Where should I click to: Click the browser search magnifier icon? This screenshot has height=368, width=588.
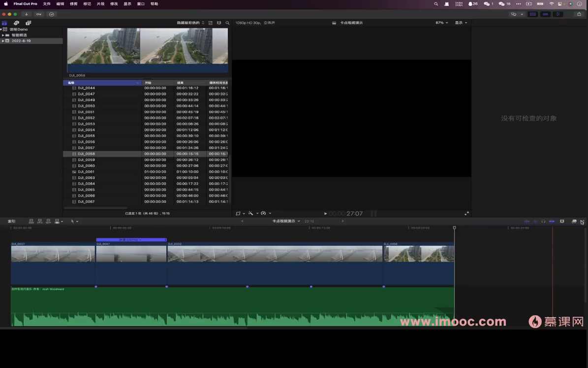pos(227,23)
